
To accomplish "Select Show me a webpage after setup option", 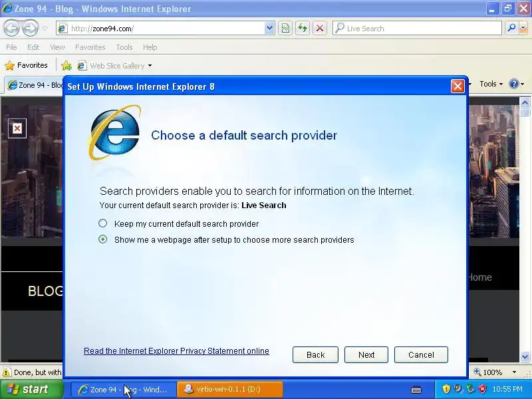I will (x=102, y=239).
